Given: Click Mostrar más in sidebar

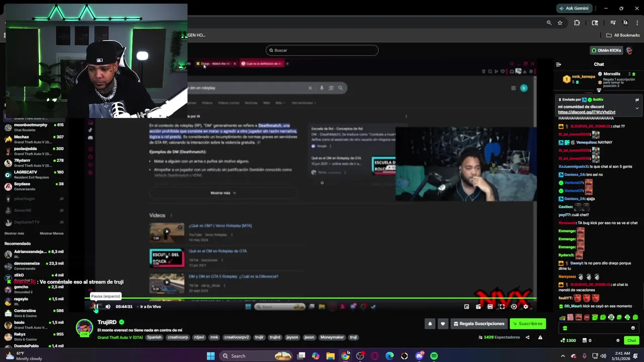Looking at the screenshot, I should pos(14,233).
